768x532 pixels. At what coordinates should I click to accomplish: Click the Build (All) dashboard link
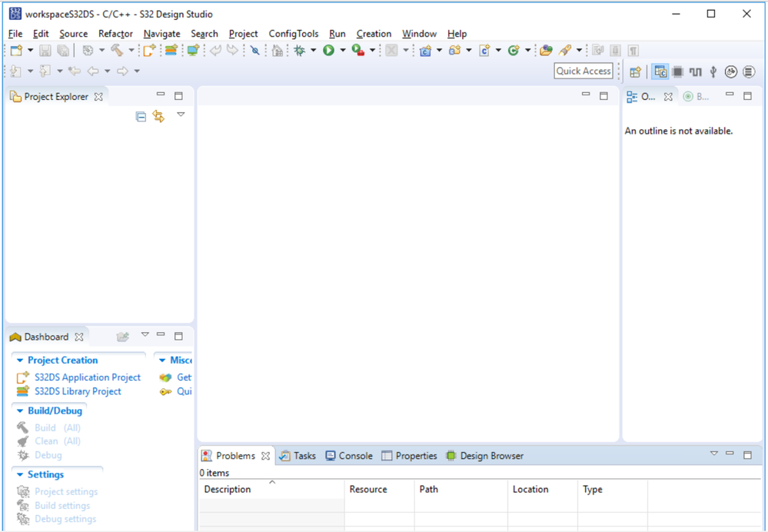click(x=58, y=427)
